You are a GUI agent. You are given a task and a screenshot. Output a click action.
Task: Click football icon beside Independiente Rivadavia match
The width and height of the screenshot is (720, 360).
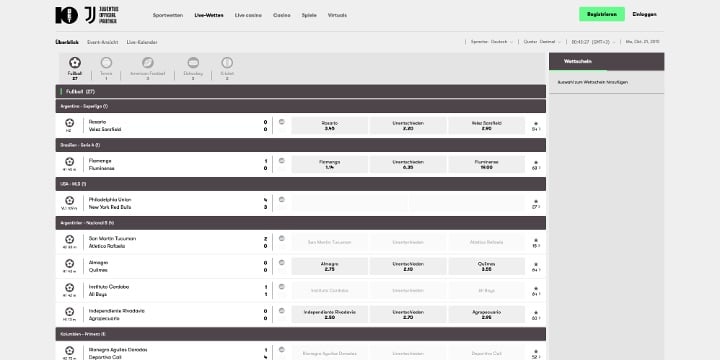tap(69, 312)
